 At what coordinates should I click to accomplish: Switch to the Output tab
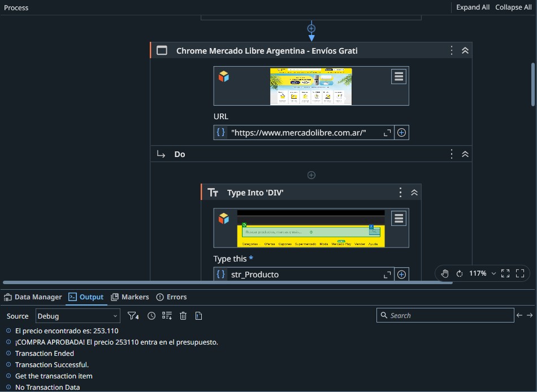(x=86, y=297)
